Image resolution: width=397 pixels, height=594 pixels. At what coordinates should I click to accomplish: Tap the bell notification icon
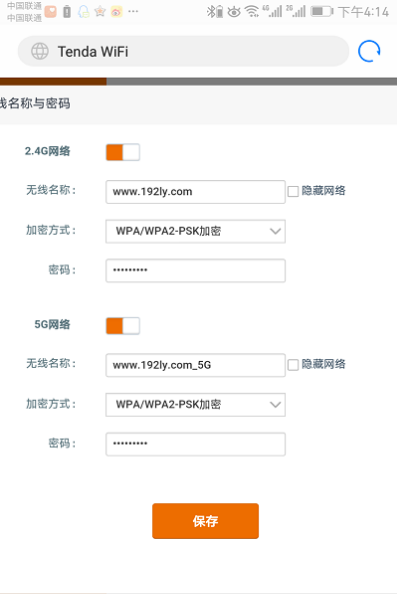point(83,12)
